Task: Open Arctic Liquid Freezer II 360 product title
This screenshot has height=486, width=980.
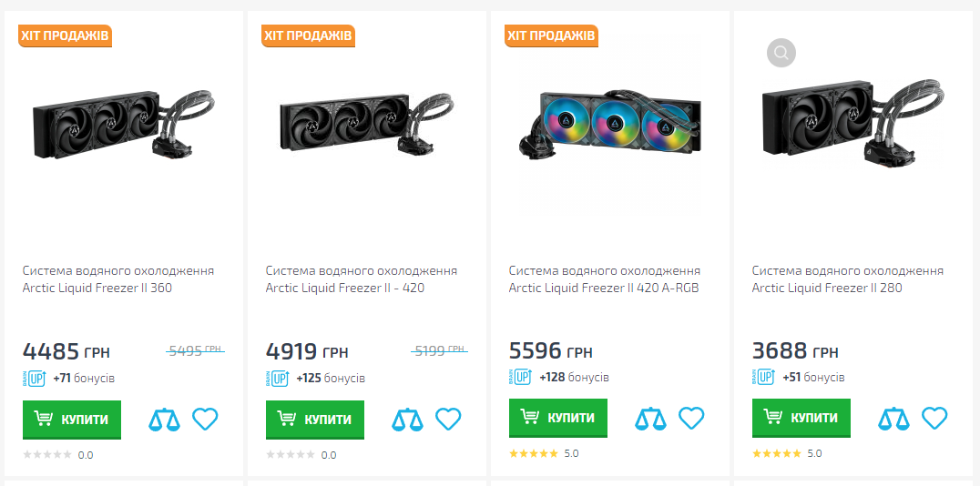Action: click(118, 279)
